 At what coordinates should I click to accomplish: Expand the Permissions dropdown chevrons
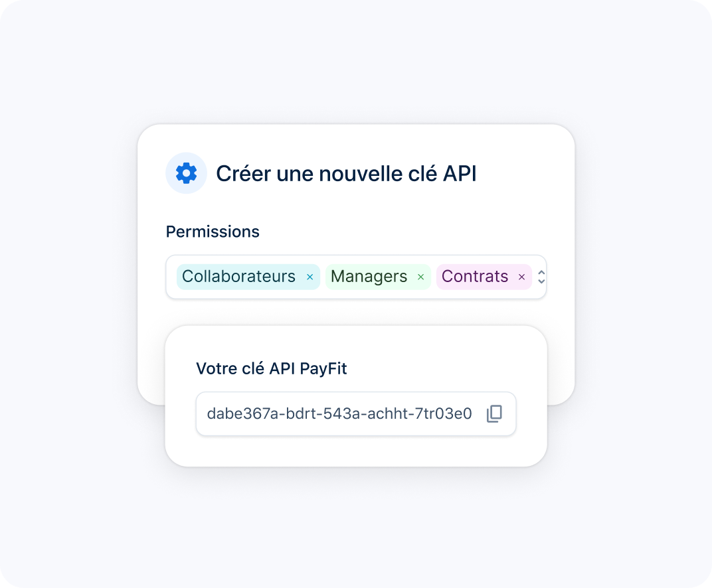541,277
